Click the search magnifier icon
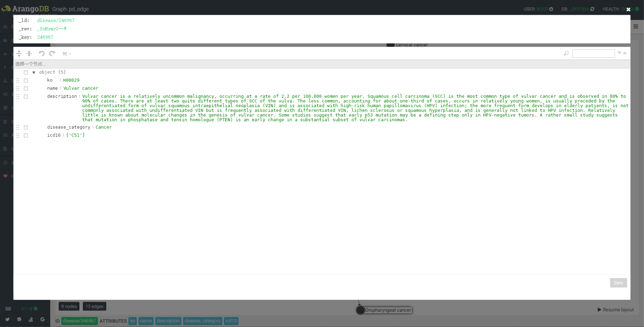 (566, 53)
